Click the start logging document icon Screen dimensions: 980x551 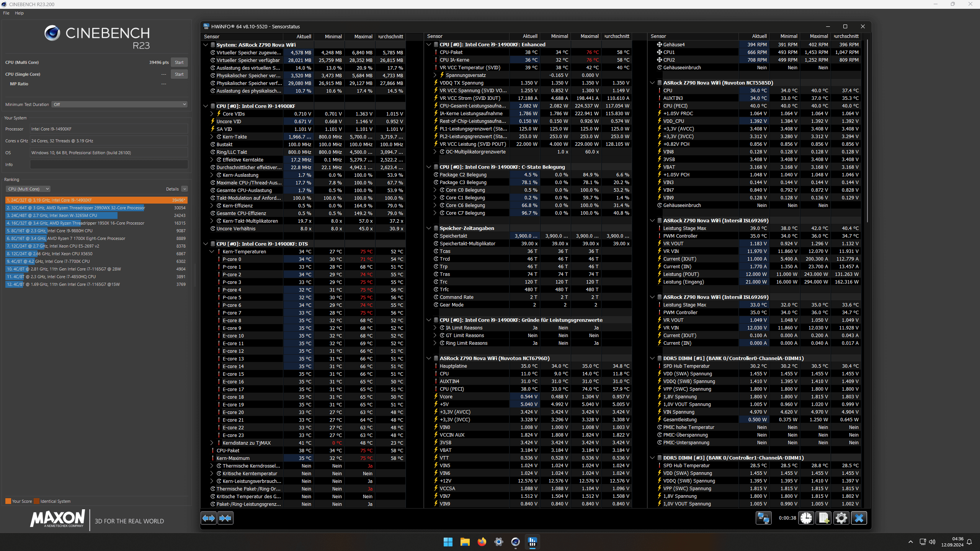(x=823, y=518)
